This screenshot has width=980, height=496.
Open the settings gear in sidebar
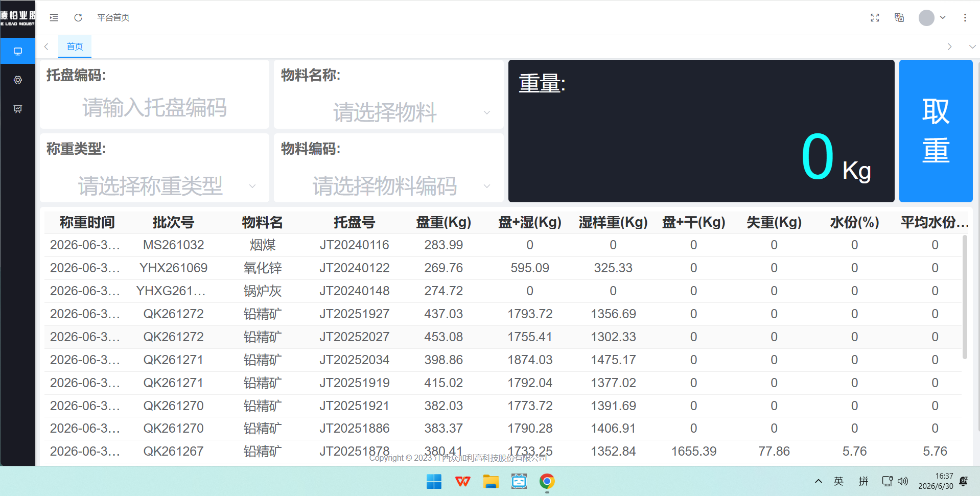pyautogui.click(x=18, y=80)
